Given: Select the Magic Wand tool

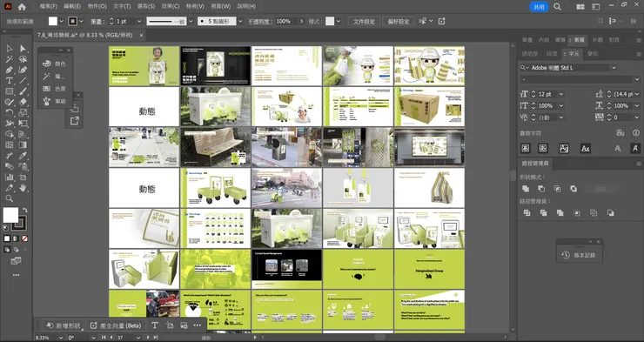Looking at the screenshot, I should (9, 59).
